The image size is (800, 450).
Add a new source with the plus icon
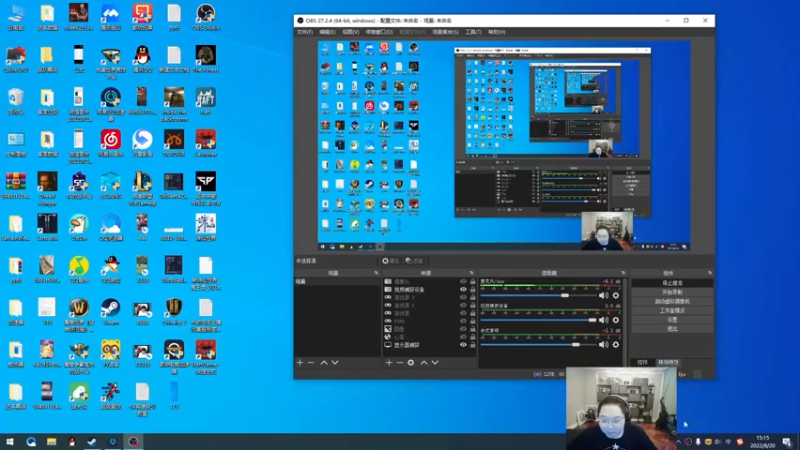[389, 362]
